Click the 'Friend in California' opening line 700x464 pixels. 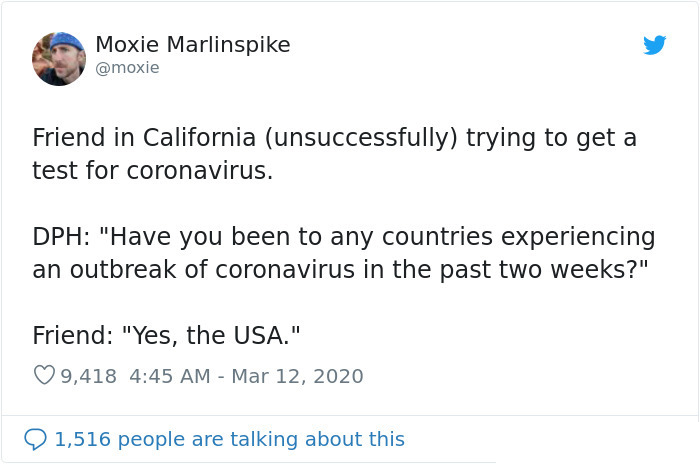click(334, 137)
